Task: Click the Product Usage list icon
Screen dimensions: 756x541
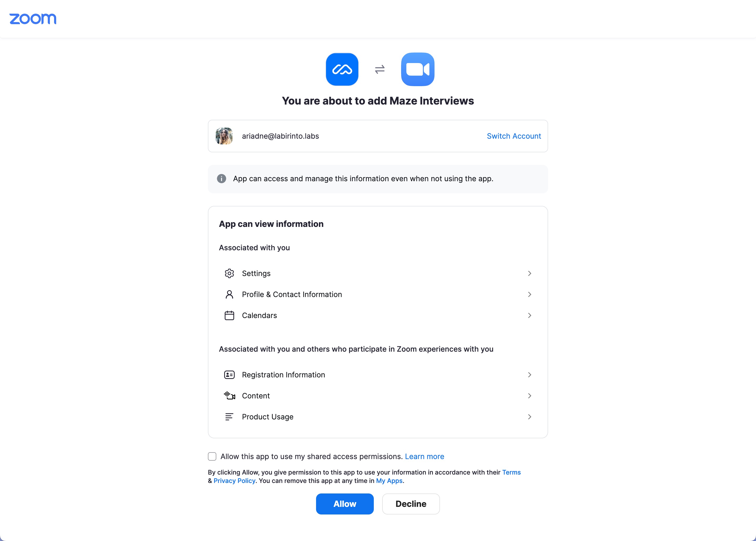Action: coord(229,417)
